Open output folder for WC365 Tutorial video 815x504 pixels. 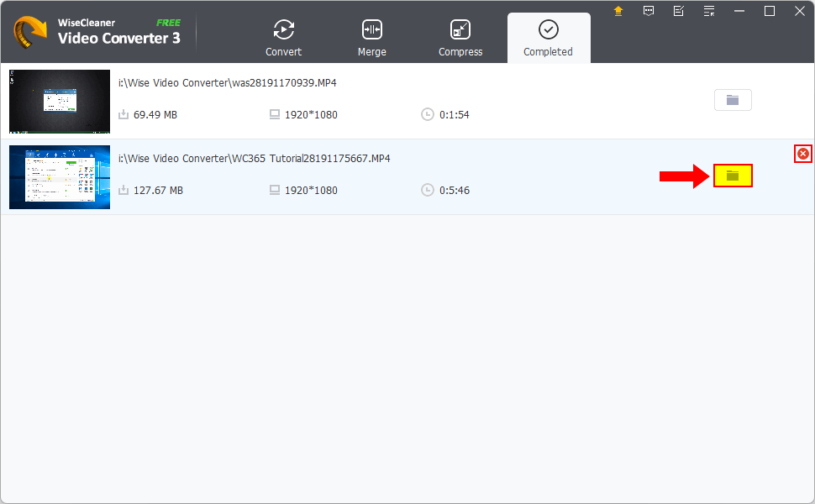(x=733, y=176)
